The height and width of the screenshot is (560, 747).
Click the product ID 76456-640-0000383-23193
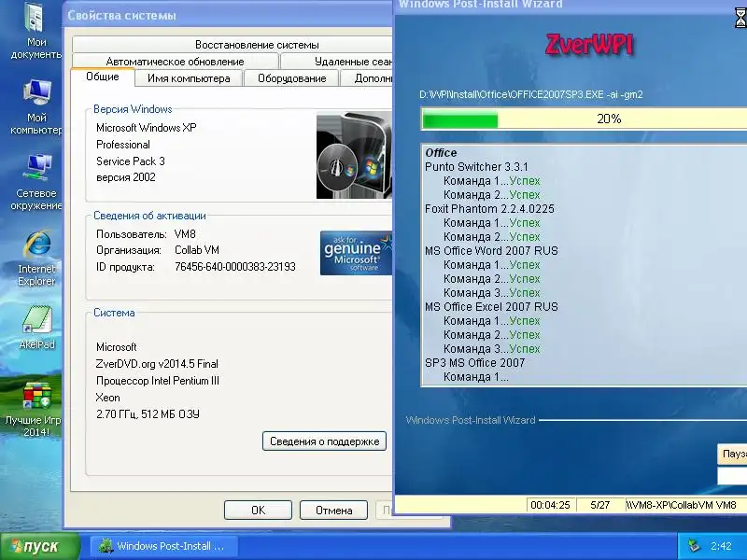tap(235, 267)
